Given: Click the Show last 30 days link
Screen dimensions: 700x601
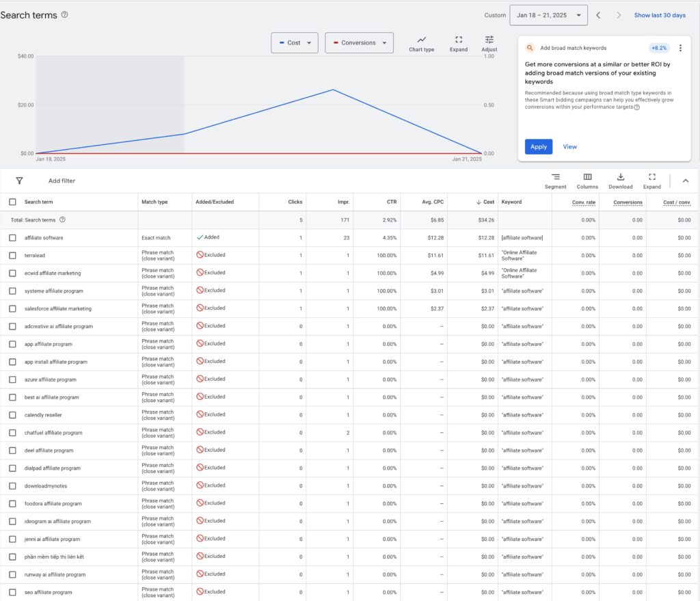Looking at the screenshot, I should coord(659,14).
